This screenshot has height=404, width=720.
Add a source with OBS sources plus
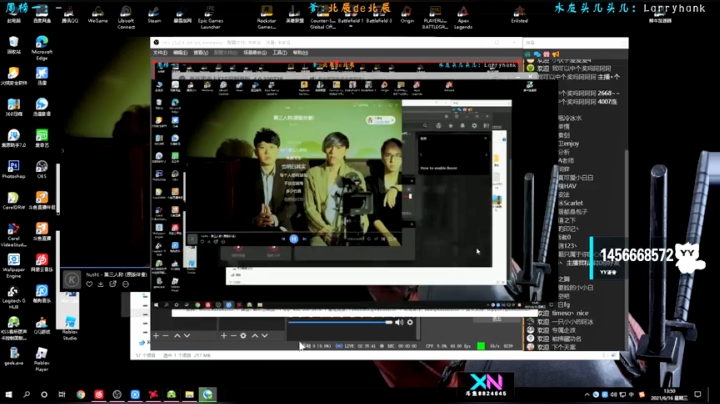coord(224,336)
